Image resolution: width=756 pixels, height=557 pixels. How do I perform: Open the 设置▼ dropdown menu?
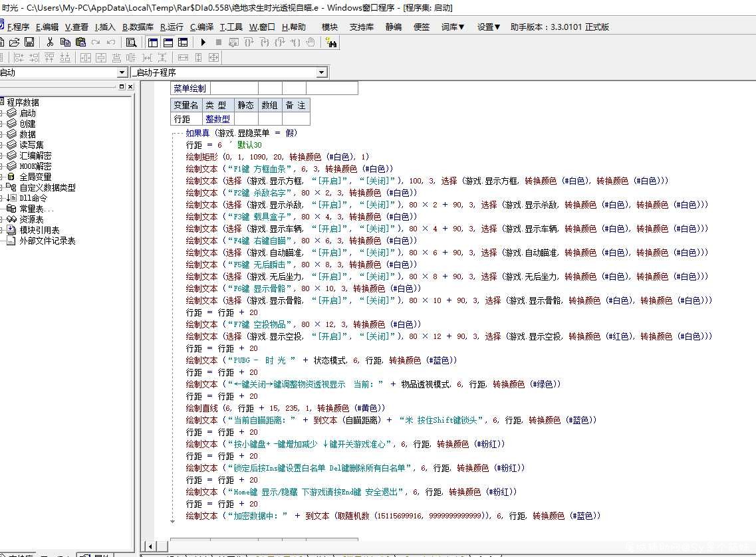(489, 27)
